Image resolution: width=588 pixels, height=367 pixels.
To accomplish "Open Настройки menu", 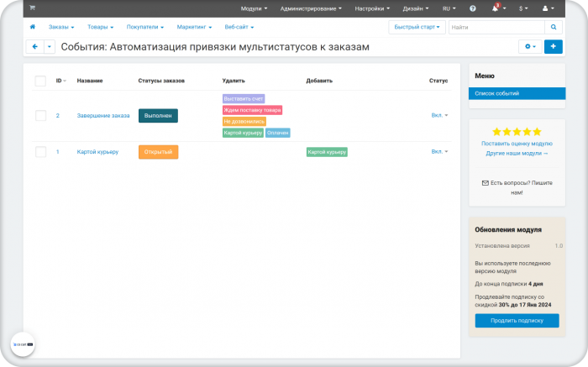I will coord(372,8).
